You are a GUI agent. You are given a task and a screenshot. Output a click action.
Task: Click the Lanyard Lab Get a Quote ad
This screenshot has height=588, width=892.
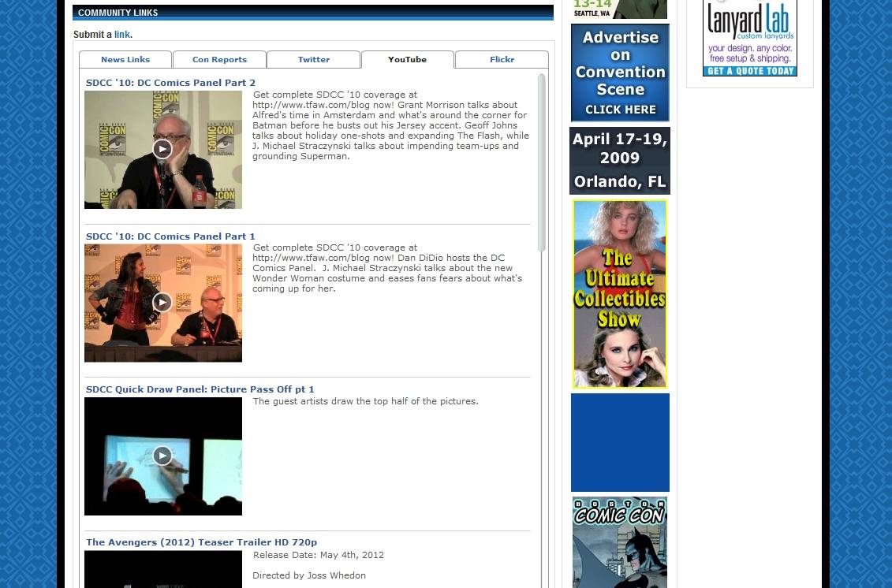point(749,39)
